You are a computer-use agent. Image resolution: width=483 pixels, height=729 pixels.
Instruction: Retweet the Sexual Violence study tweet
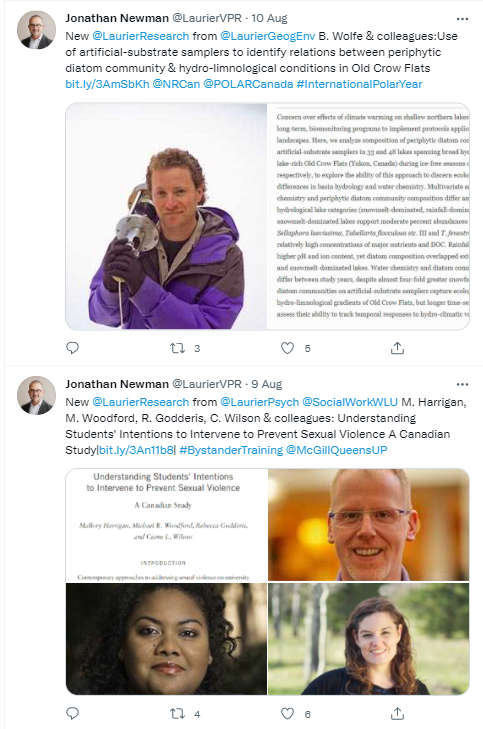point(178,713)
